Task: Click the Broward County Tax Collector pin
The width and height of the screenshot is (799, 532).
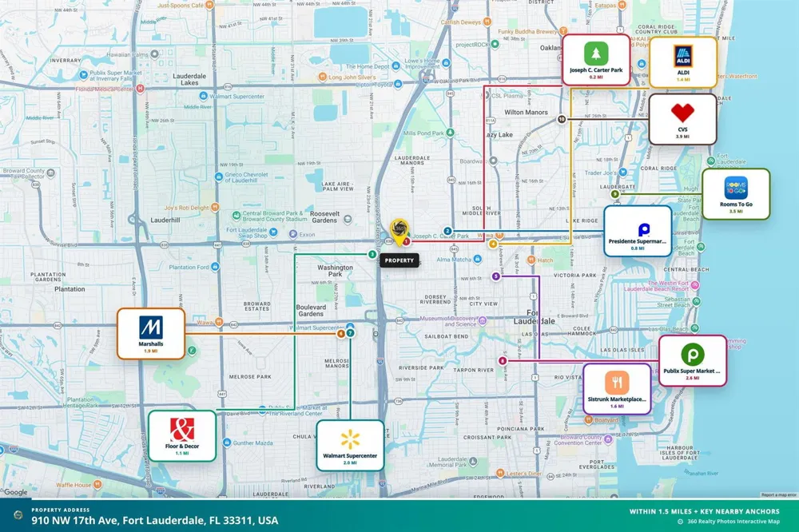Action: point(50,173)
